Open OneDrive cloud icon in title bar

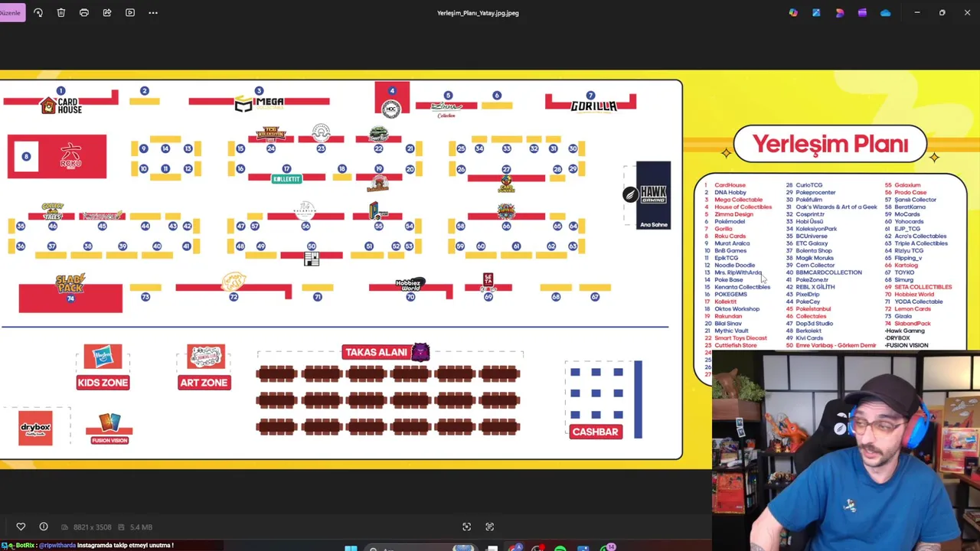tap(886, 12)
